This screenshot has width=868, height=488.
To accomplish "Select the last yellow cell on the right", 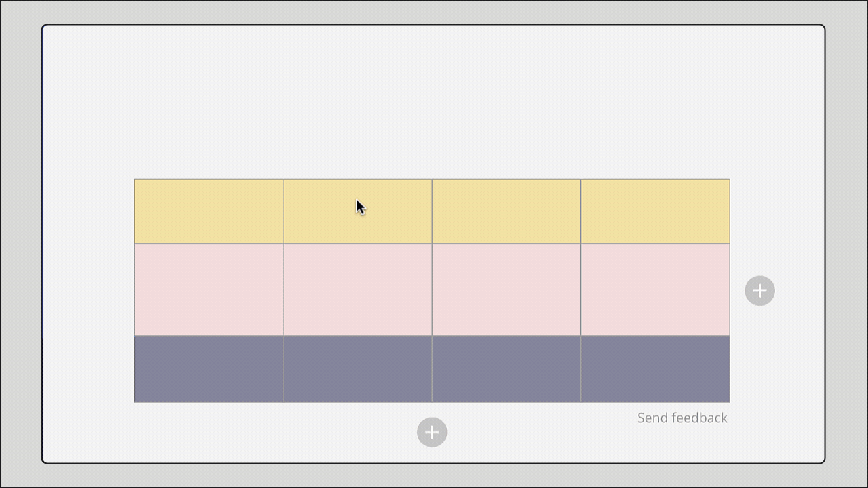I will tap(654, 211).
